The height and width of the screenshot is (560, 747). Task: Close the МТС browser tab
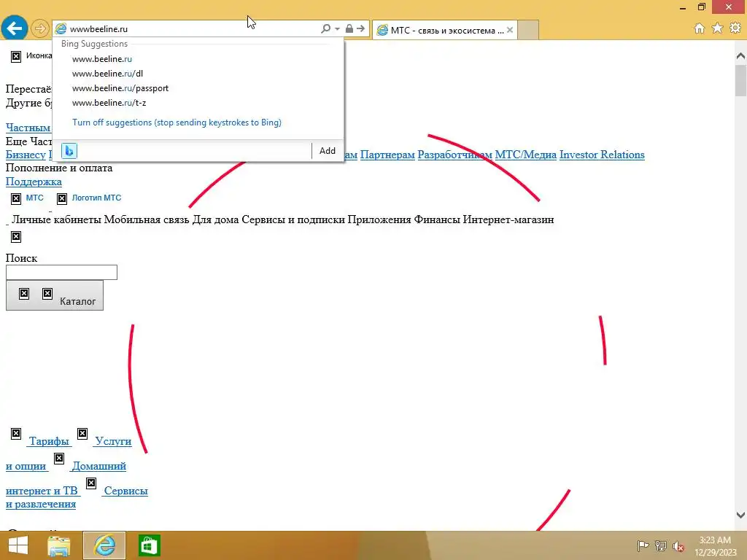pyautogui.click(x=510, y=30)
